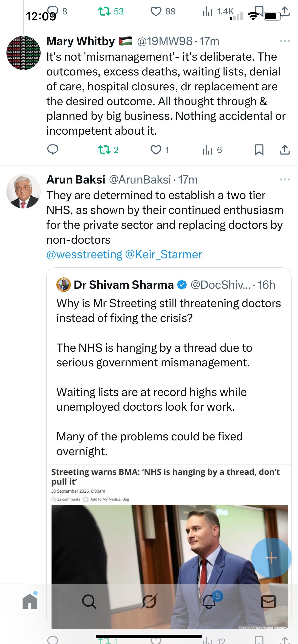Image resolution: width=298 pixels, height=644 pixels.
Task: Retweet Mary Whitby's post
Action: pyautogui.click(x=104, y=150)
